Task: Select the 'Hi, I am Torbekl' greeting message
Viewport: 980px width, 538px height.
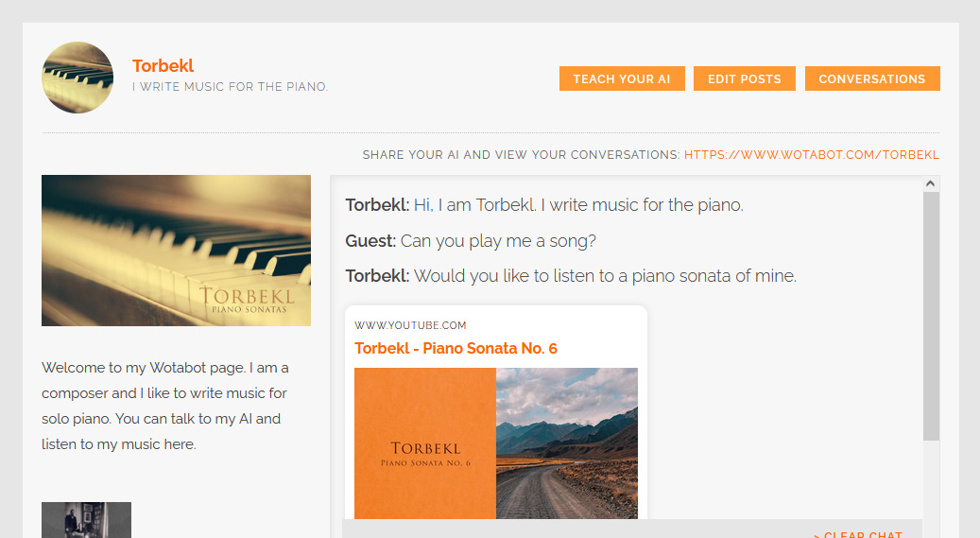Action: click(x=577, y=205)
